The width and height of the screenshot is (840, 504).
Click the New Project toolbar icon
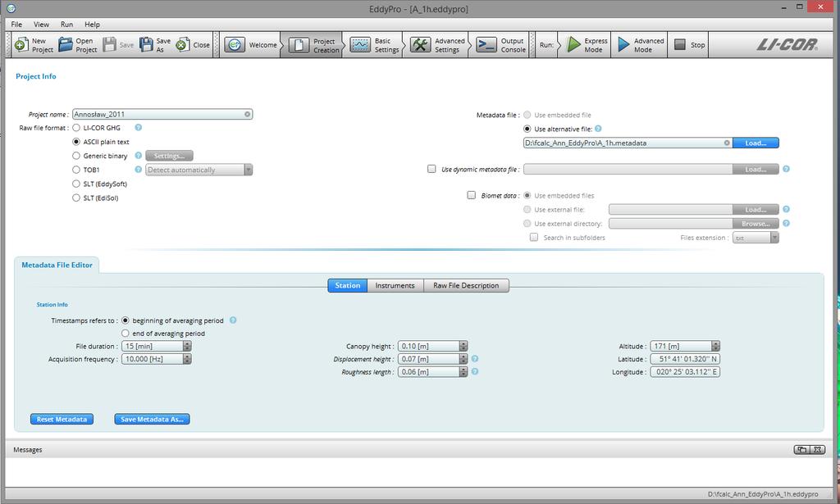21,45
